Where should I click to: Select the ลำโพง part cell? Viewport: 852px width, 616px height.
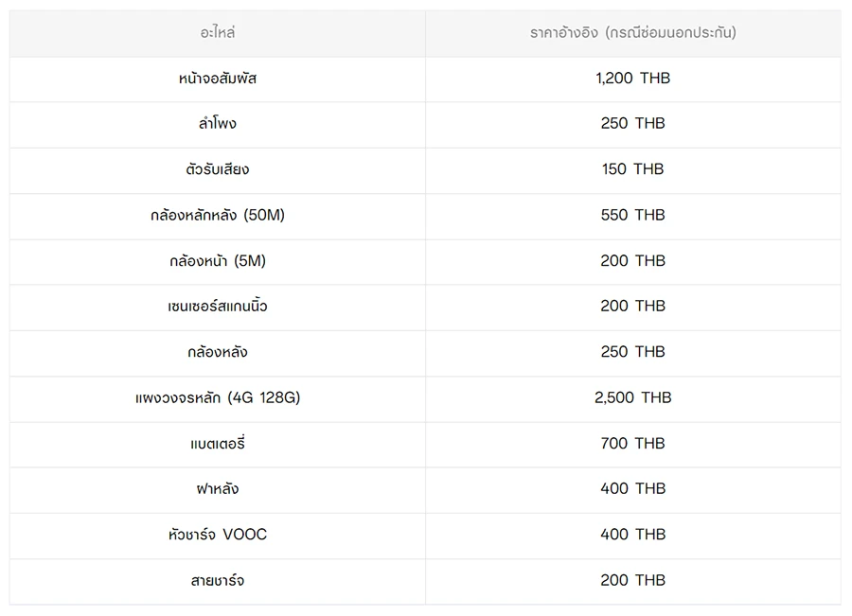(218, 124)
